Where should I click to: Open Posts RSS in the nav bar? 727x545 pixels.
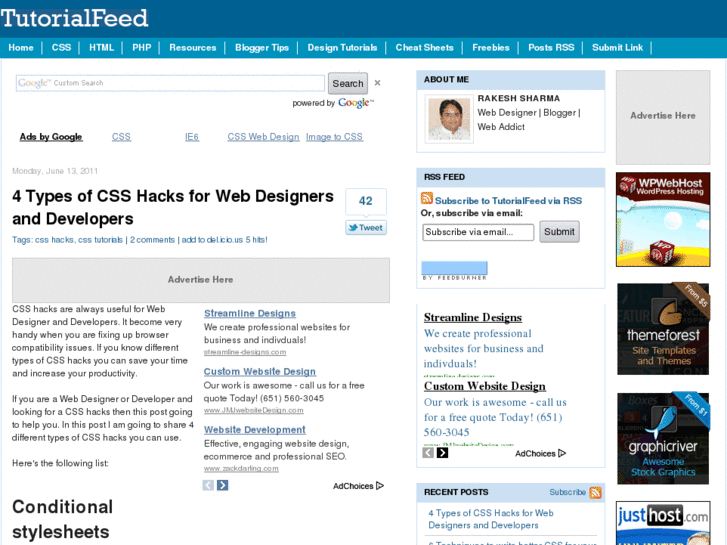click(551, 48)
